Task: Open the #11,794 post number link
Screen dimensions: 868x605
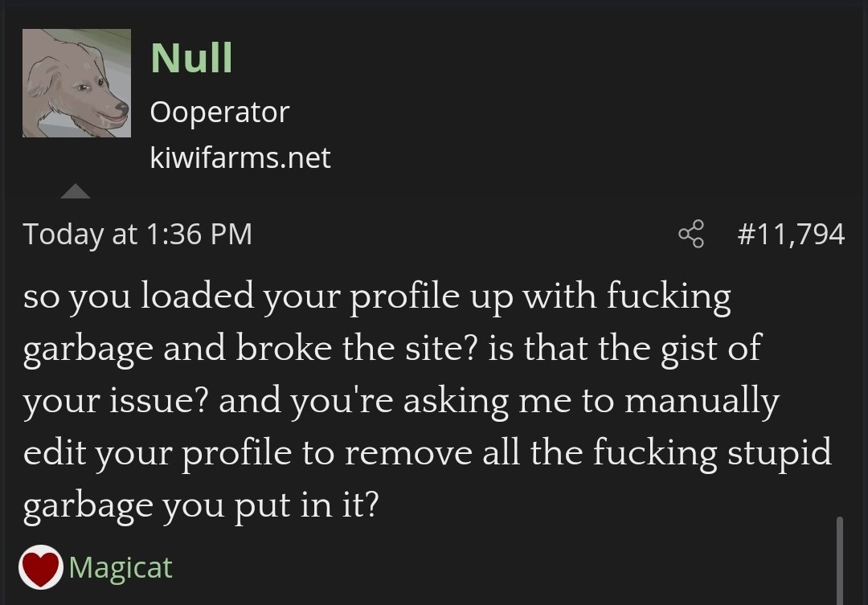Action: coord(791,234)
